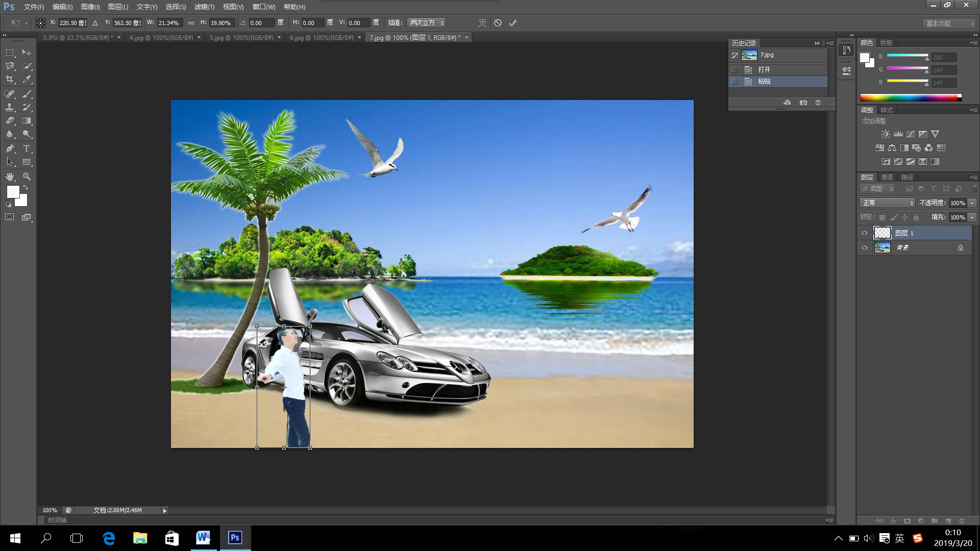Select the Gradient tool
980x551 pixels.
click(27, 121)
